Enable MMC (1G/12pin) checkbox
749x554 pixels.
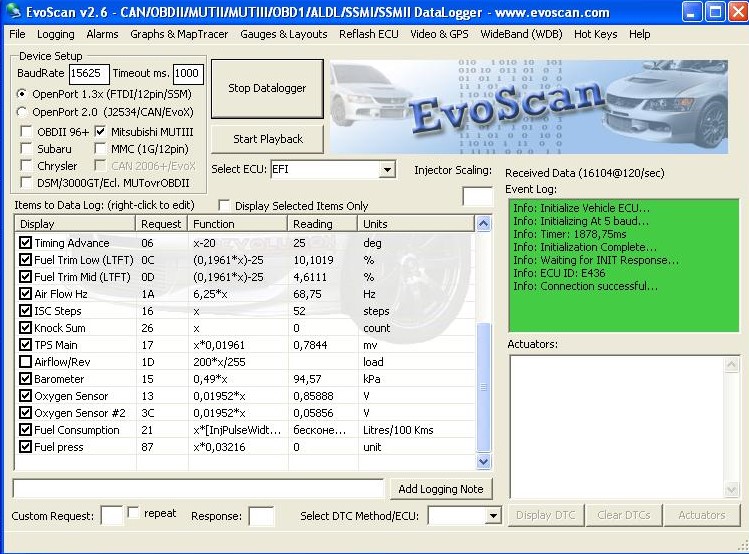point(100,149)
